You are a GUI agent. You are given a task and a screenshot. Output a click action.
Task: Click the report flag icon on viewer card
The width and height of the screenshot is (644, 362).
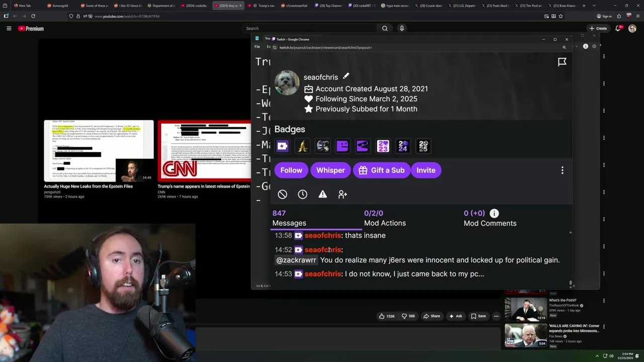562,62
